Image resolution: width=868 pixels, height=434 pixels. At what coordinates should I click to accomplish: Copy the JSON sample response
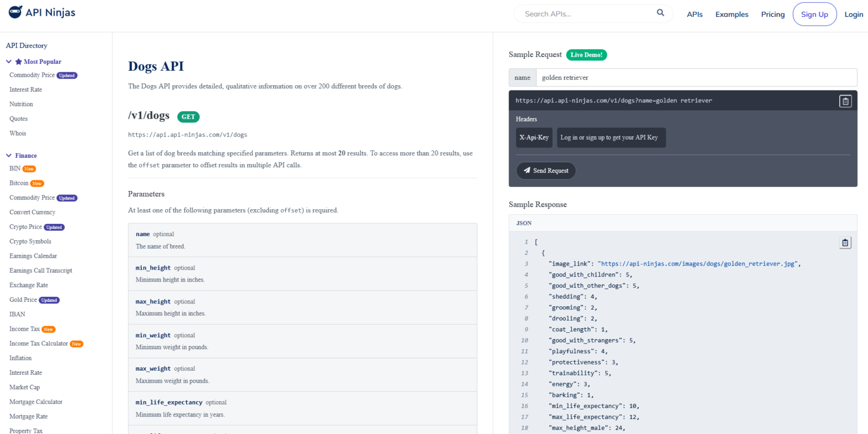coord(845,242)
